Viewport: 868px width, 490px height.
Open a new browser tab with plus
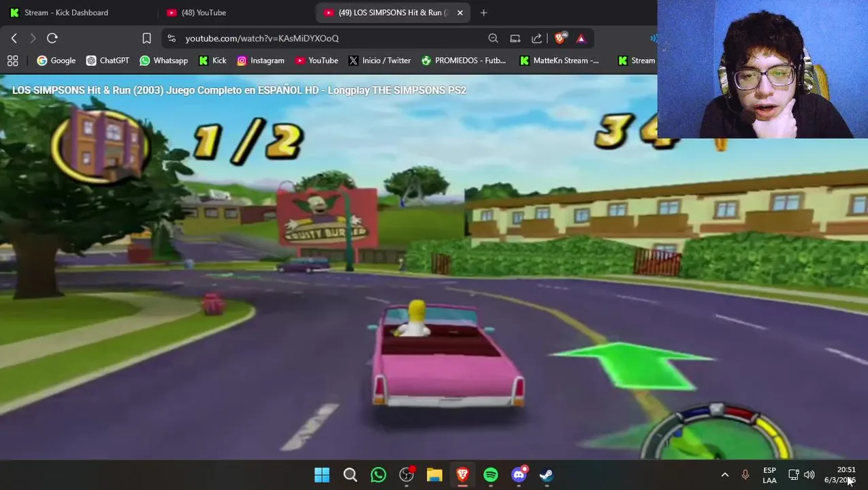tap(483, 12)
